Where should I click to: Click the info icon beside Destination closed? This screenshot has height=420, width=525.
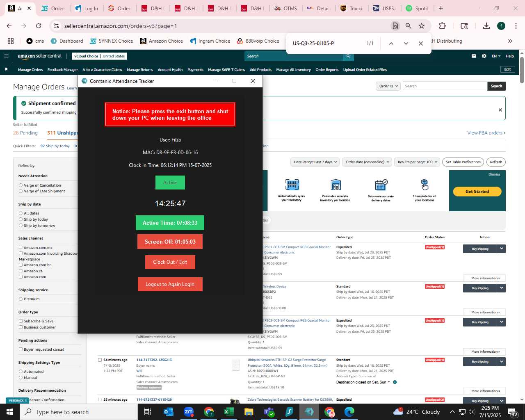[x=395, y=382]
